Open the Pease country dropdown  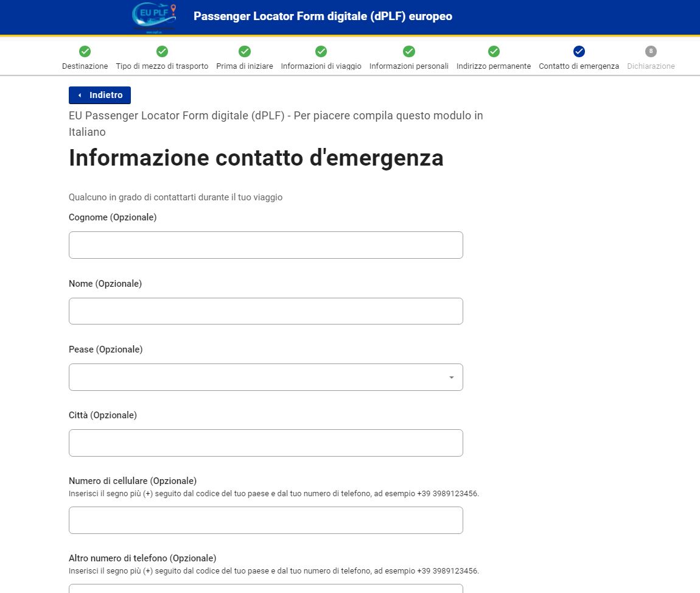point(265,377)
